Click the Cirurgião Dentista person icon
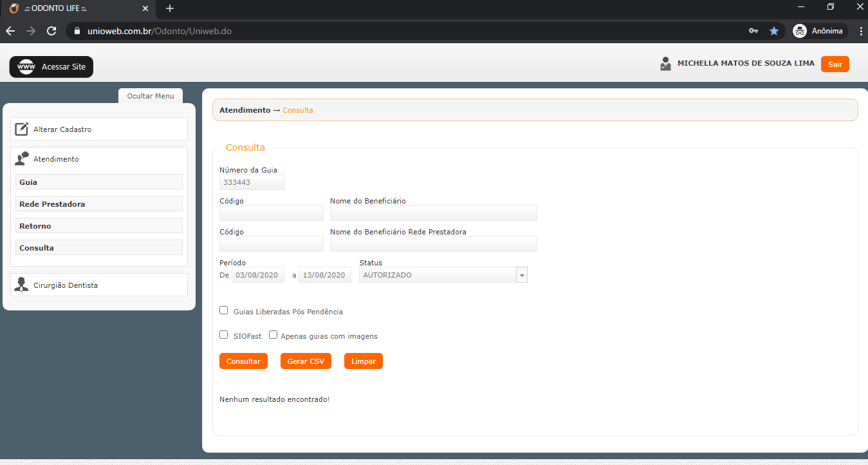 point(22,285)
